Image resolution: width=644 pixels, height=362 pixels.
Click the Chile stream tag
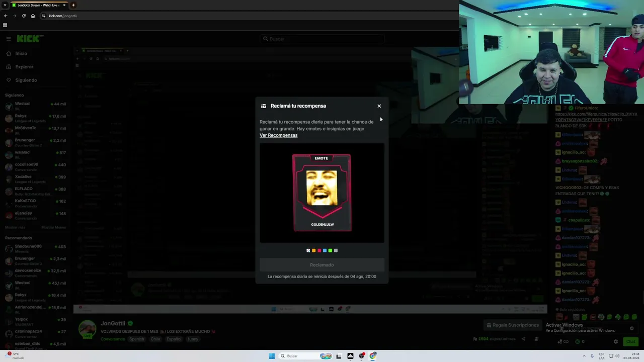tap(155, 339)
